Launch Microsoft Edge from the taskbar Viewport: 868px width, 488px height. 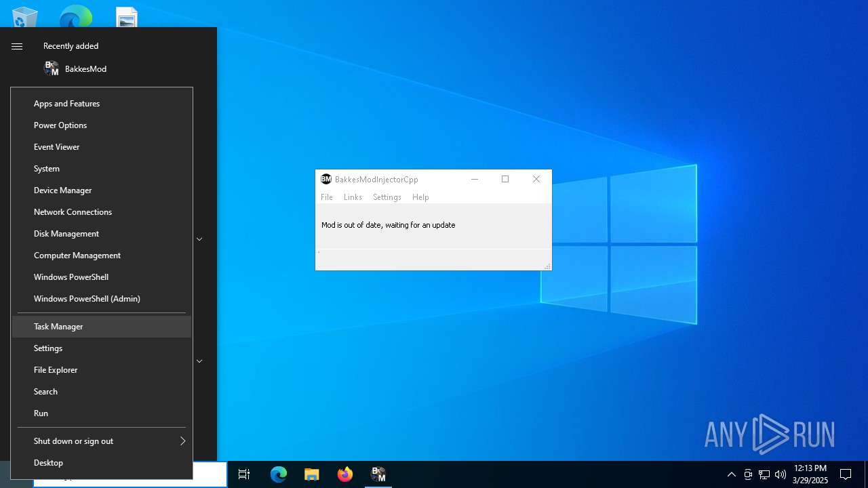(279, 474)
